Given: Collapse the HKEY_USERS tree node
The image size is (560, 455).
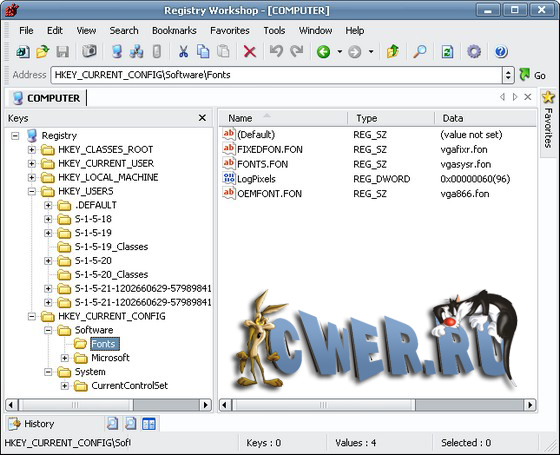Looking at the screenshot, I should [x=32, y=191].
